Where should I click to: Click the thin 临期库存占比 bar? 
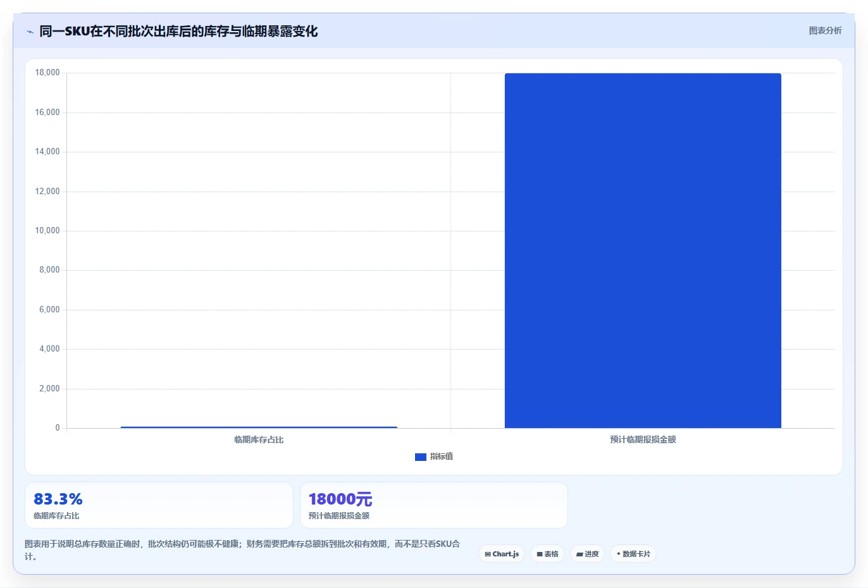(259, 427)
